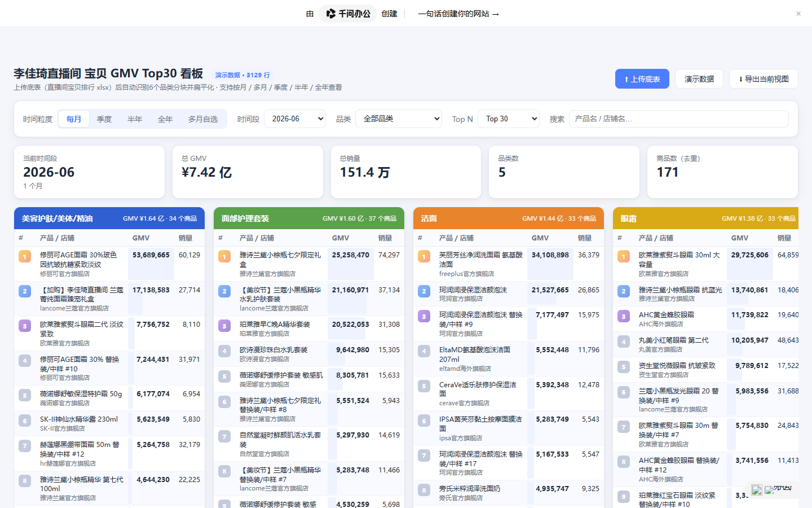812x508 pixels.
Task: Click rank 3 badge beside 欧莱雅紫熨斗眼霜二代 淡纹紧致
Action: point(25,326)
